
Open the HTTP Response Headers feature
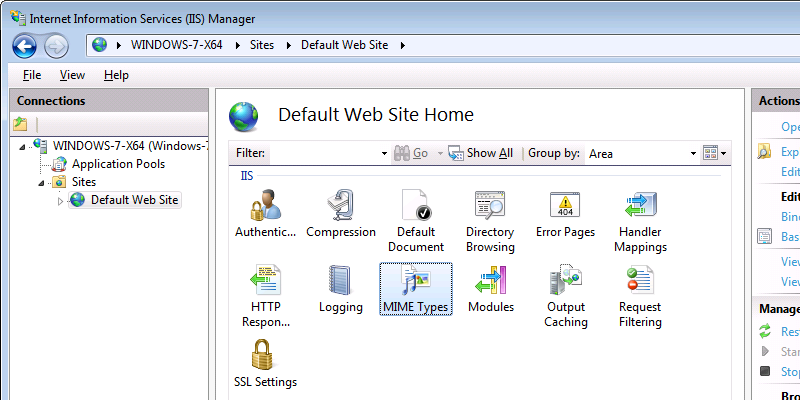pos(265,296)
